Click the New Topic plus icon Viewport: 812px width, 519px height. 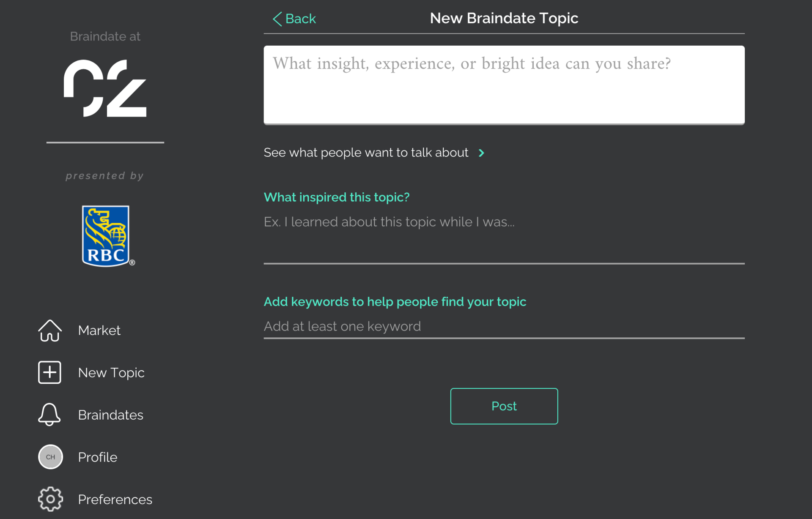click(x=49, y=372)
